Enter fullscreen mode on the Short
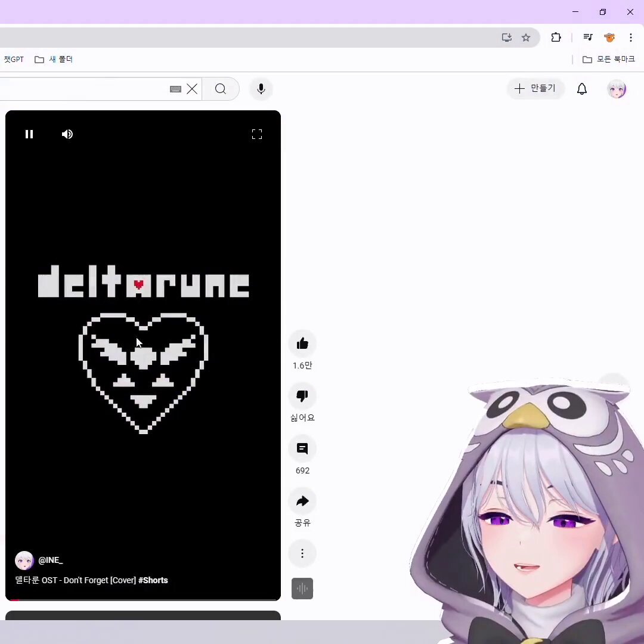 [256, 134]
